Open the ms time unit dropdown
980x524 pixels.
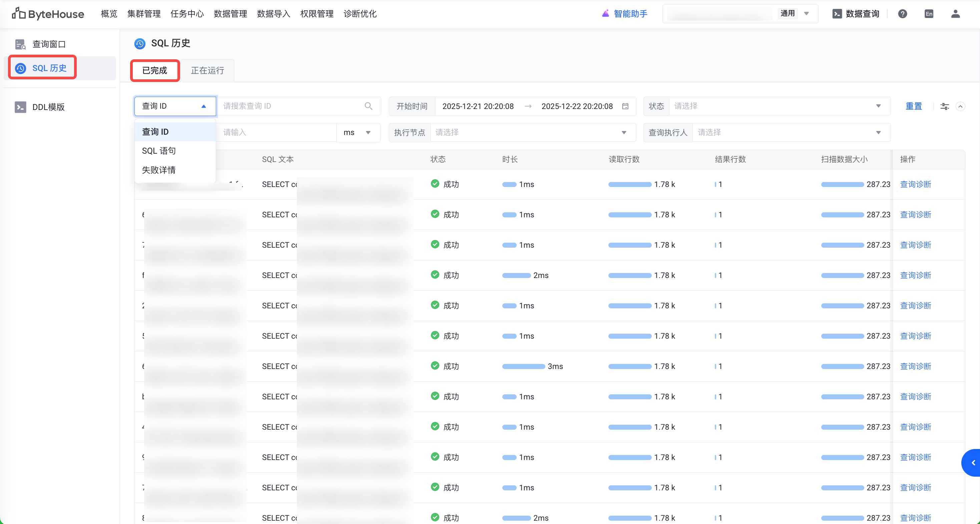pyautogui.click(x=357, y=132)
